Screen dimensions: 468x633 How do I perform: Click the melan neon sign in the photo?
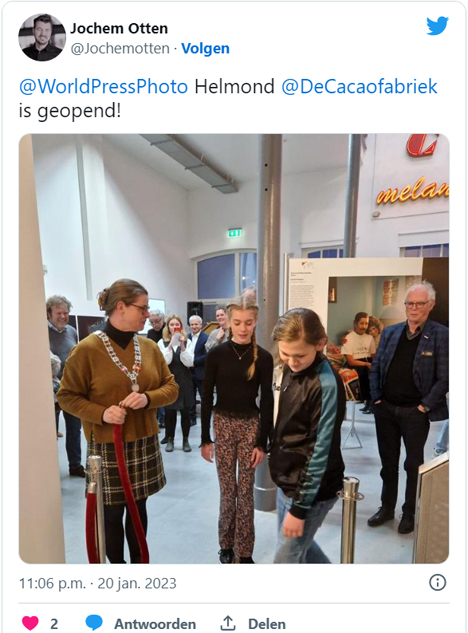point(412,191)
